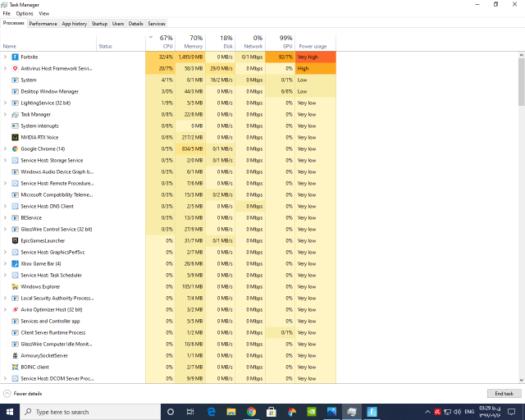Image resolution: width=525 pixels, height=420 pixels.
Task: Sort processes by Name column
Action: click(48, 42)
